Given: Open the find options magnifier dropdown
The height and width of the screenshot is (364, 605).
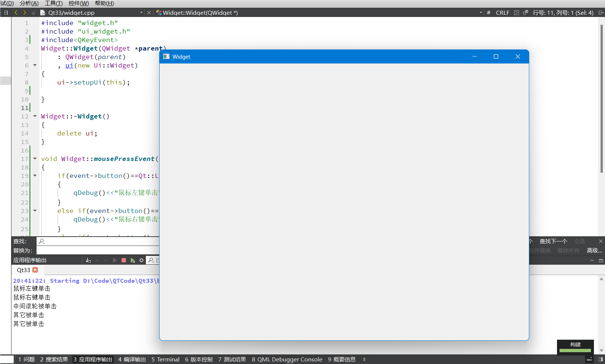Looking at the screenshot, I should (x=42, y=241).
